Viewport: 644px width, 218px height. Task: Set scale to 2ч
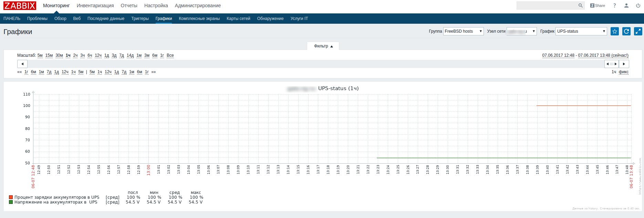tap(75, 55)
